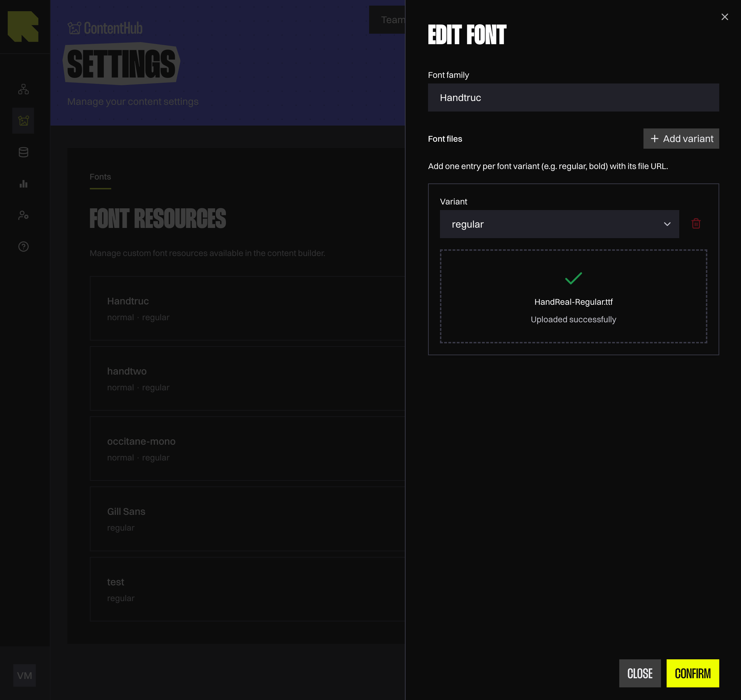Select the handtwo font resource row
Screen dimensions: 741x700
coord(247,378)
